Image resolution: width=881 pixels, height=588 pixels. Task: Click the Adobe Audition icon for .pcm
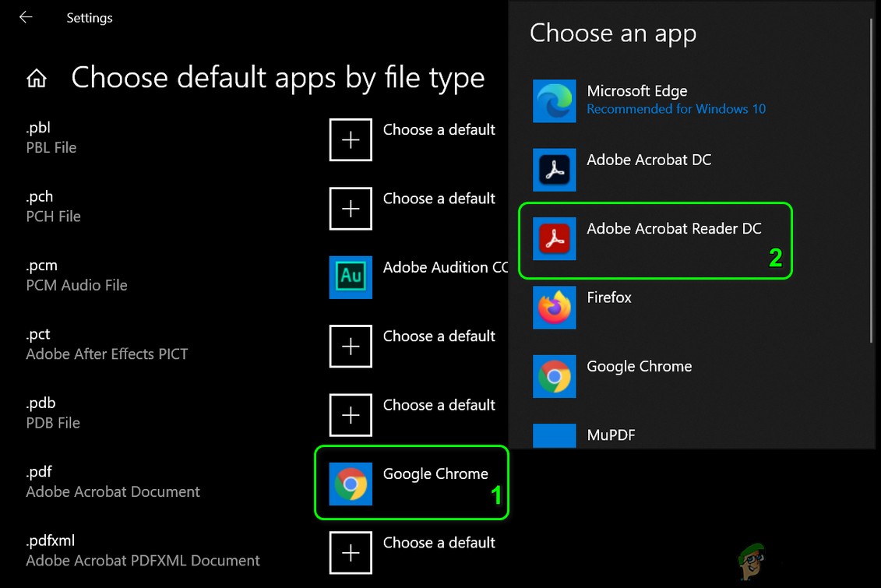point(351,277)
